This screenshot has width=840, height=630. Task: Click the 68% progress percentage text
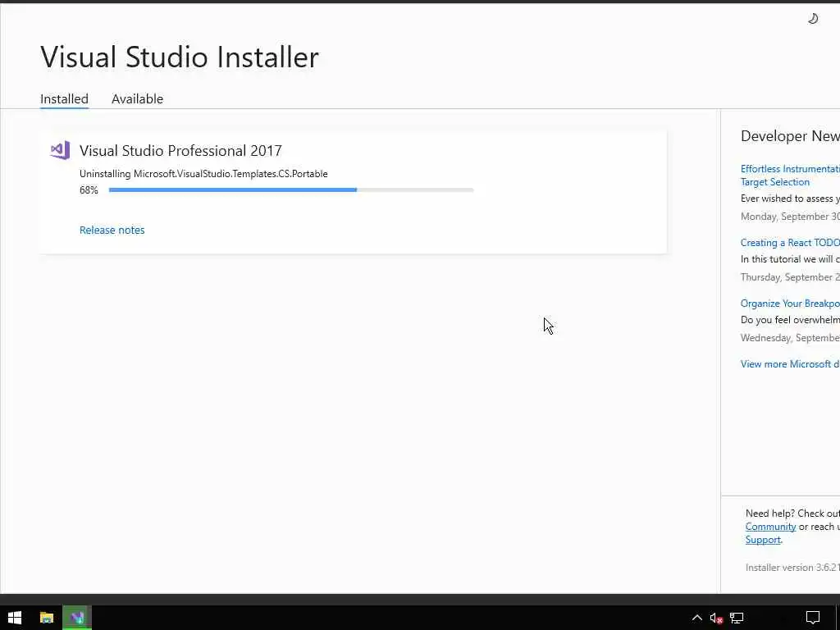(89, 190)
